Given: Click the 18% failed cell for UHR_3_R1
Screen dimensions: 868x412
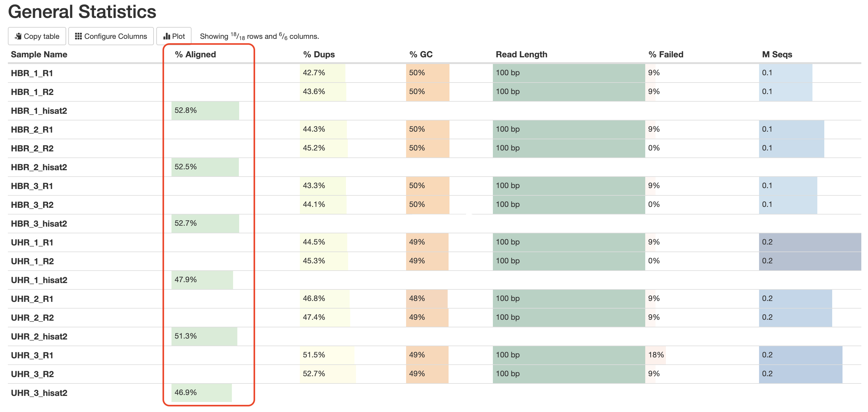Looking at the screenshot, I should click(x=656, y=355).
